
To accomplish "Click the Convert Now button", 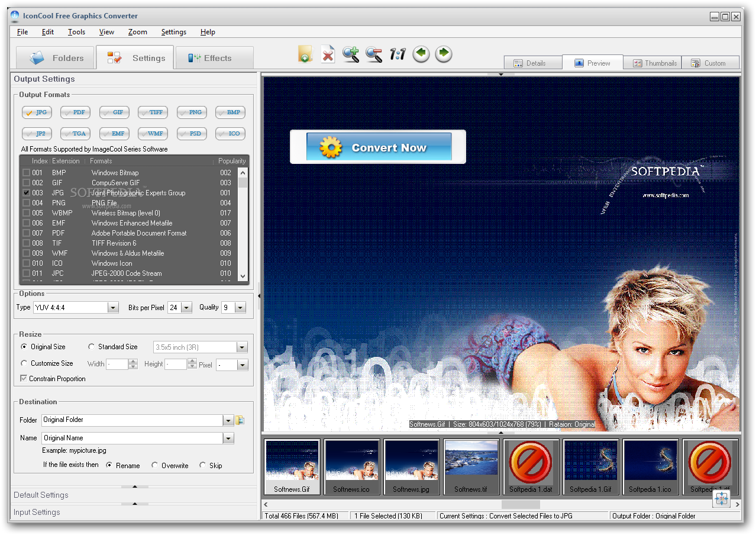I will point(379,147).
